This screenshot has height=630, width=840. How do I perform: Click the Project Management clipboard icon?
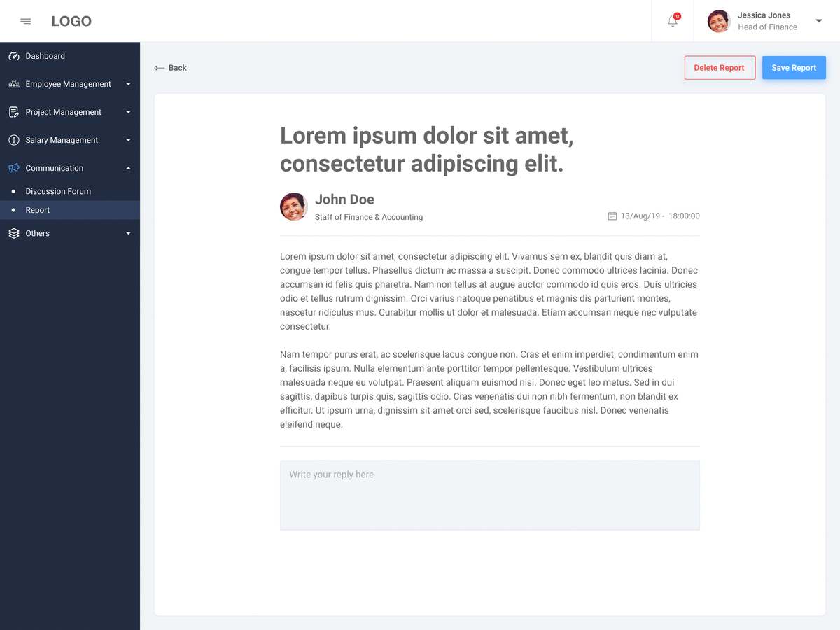[14, 112]
